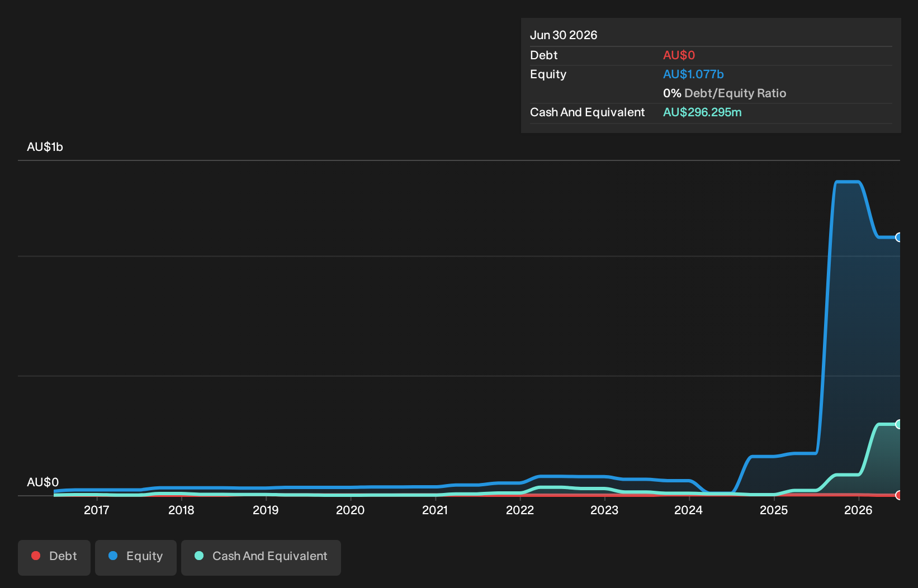This screenshot has height=588, width=918.
Task: Toggle the Equity series legend button
Action: click(x=136, y=557)
